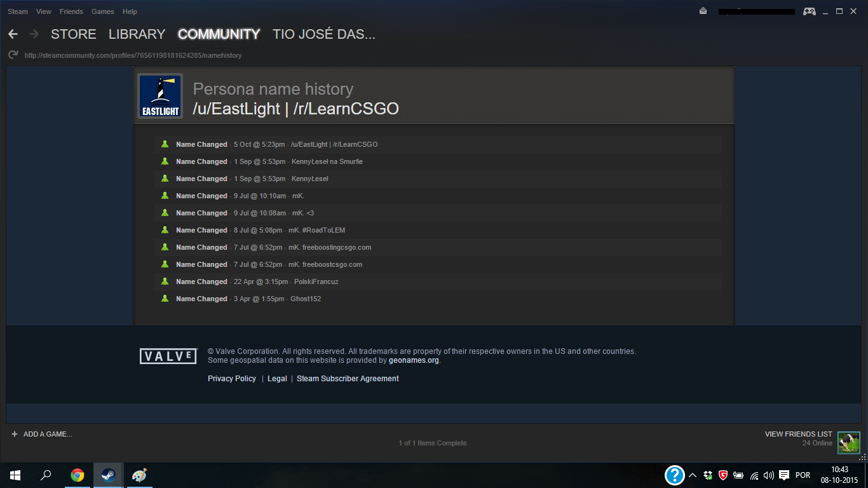
Task: Go back with the left arrow
Action: point(13,34)
